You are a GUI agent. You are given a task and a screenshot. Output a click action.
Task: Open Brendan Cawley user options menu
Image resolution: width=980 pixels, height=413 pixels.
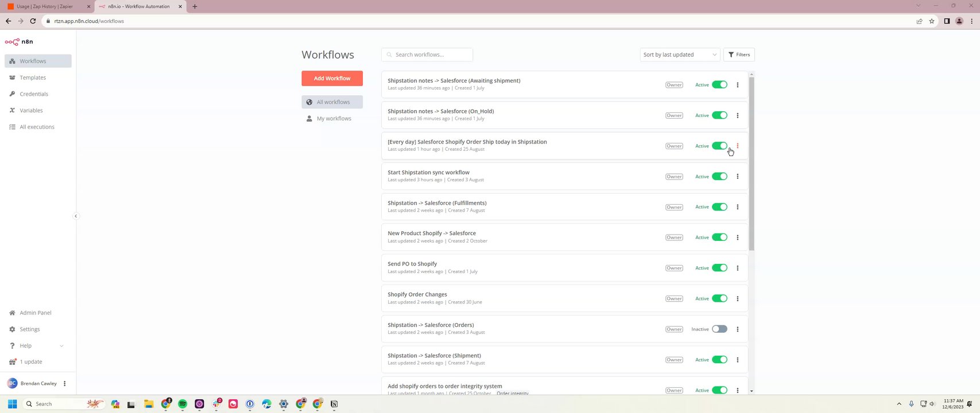tap(64, 383)
